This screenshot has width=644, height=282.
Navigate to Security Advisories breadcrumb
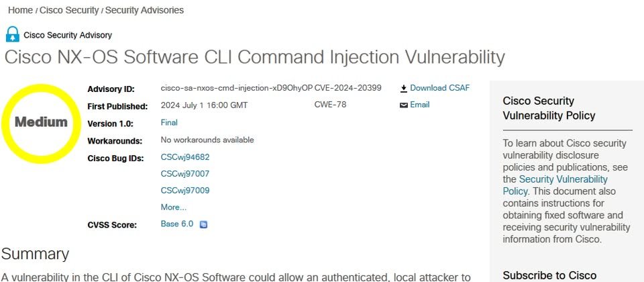click(145, 10)
